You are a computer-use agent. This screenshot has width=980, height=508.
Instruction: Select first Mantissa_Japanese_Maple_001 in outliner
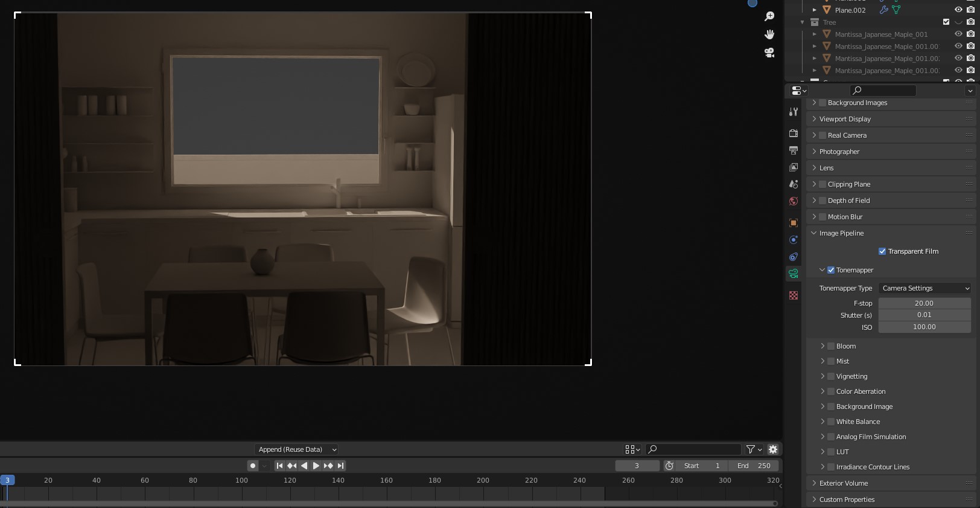[x=881, y=34]
